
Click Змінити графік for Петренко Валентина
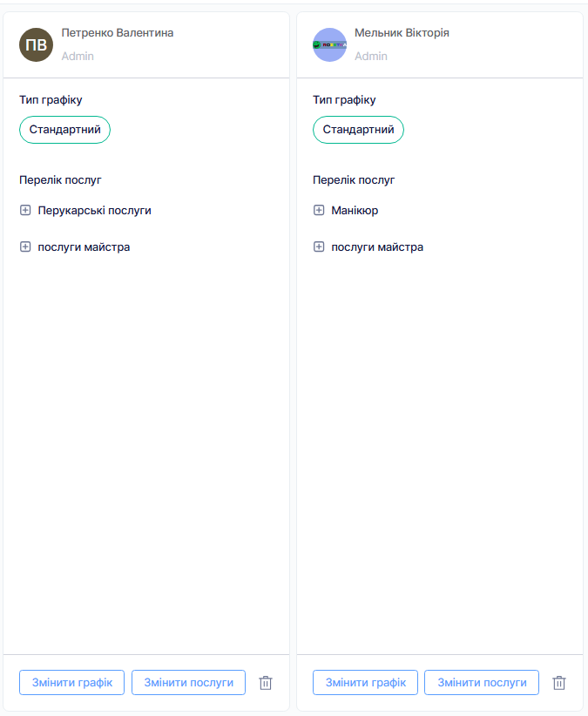(x=71, y=682)
